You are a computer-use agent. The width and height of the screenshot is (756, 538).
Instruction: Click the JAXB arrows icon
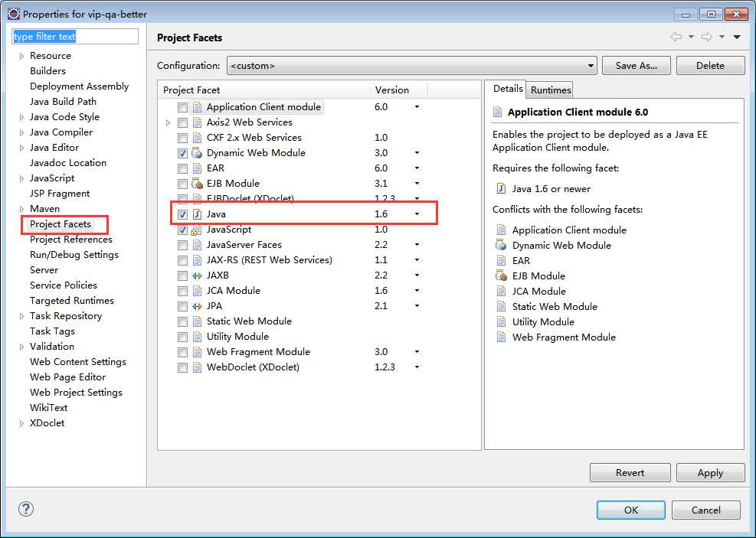click(197, 276)
